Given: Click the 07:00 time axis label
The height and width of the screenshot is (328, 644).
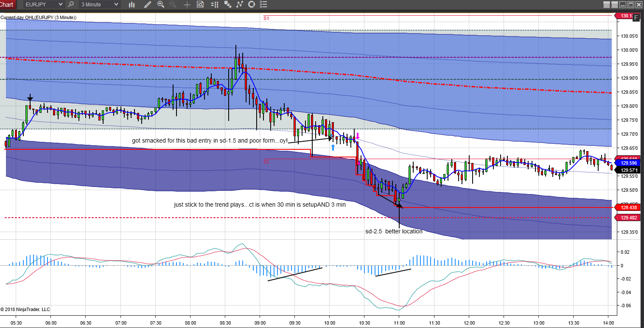Looking at the screenshot, I should point(120,322).
